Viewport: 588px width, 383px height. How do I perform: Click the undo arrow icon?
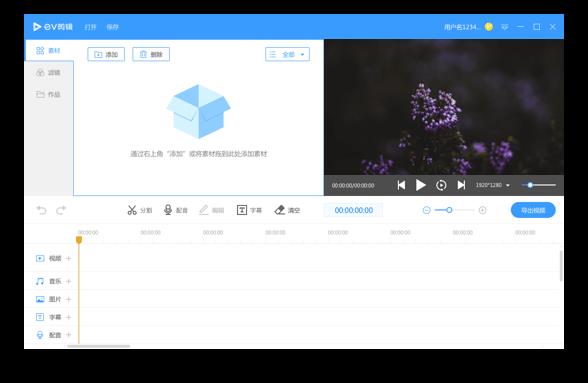(x=42, y=210)
